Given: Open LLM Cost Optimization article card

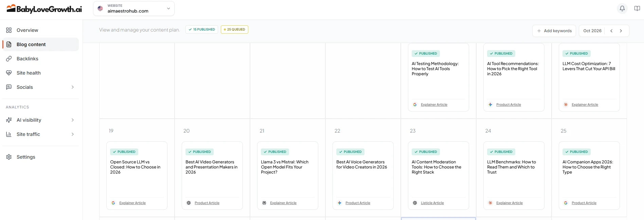Looking at the screenshot, I should point(589,77).
